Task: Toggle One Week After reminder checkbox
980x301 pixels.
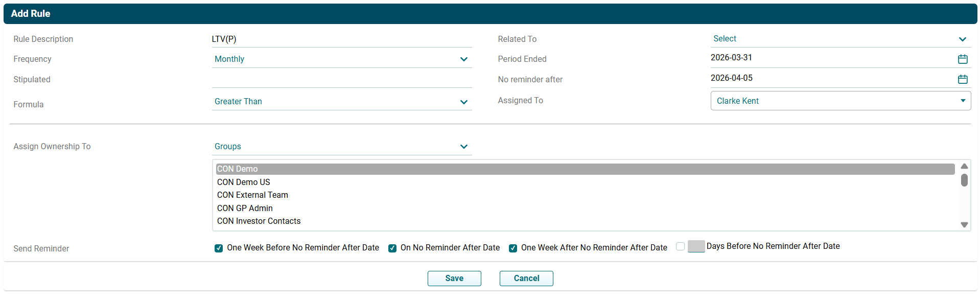Action: pyautogui.click(x=513, y=248)
